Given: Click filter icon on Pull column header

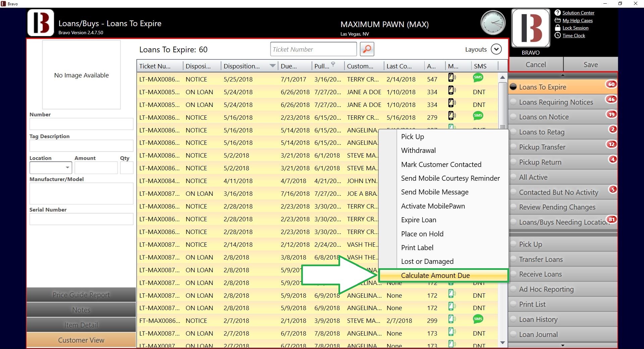Looking at the screenshot, I should [333, 64].
